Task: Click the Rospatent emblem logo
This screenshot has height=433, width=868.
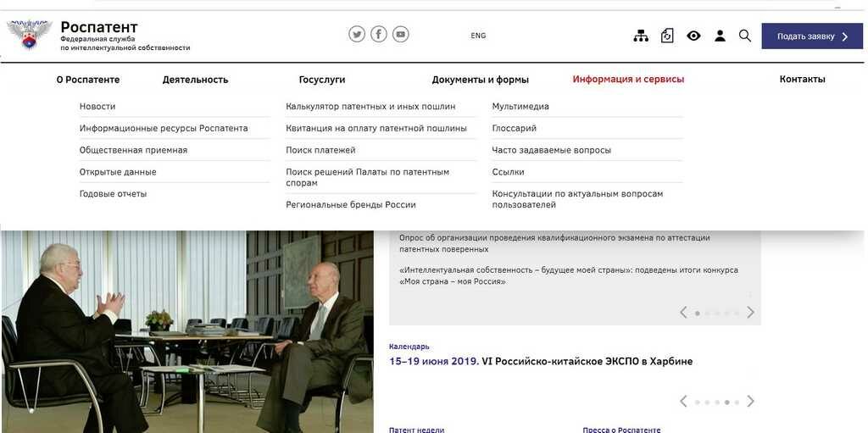Action: (30, 35)
